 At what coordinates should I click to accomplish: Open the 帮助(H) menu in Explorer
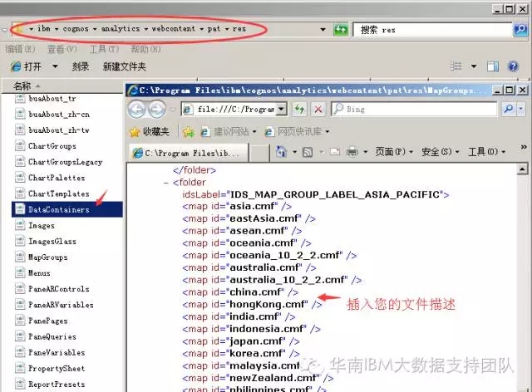click(x=146, y=49)
